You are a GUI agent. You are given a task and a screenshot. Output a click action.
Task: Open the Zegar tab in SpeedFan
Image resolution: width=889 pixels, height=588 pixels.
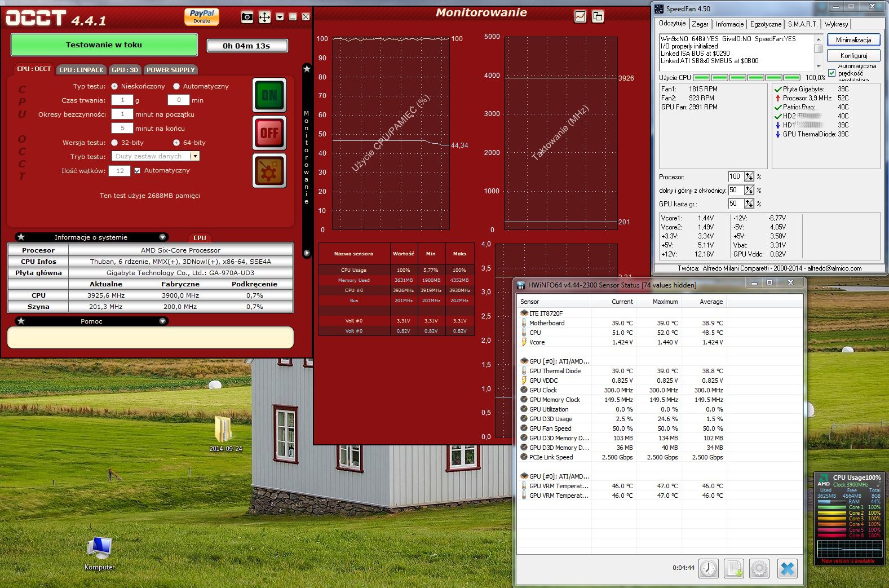[x=700, y=24]
